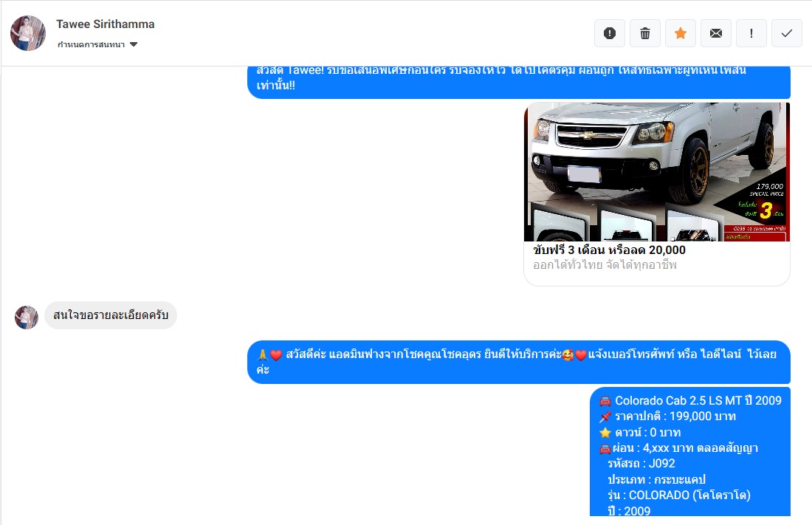Open ad title ขับฟรี 3 เดือน หรือลด 20,000

tap(609, 250)
